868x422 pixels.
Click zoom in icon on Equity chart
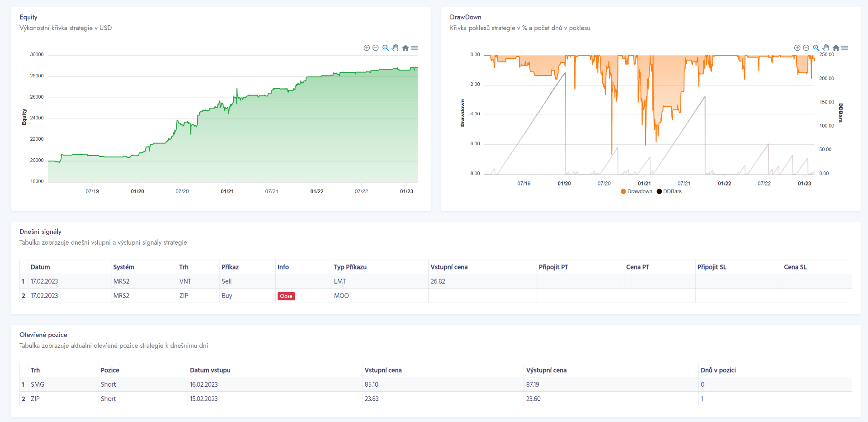pos(367,48)
